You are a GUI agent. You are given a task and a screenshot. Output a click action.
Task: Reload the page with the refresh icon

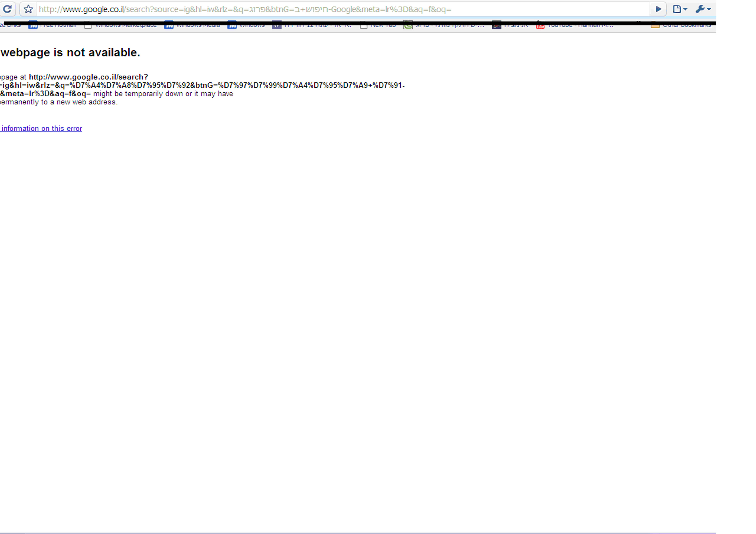click(7, 9)
